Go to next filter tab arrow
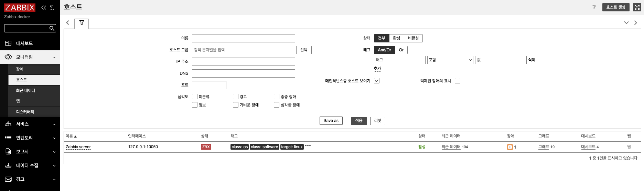 (635, 23)
